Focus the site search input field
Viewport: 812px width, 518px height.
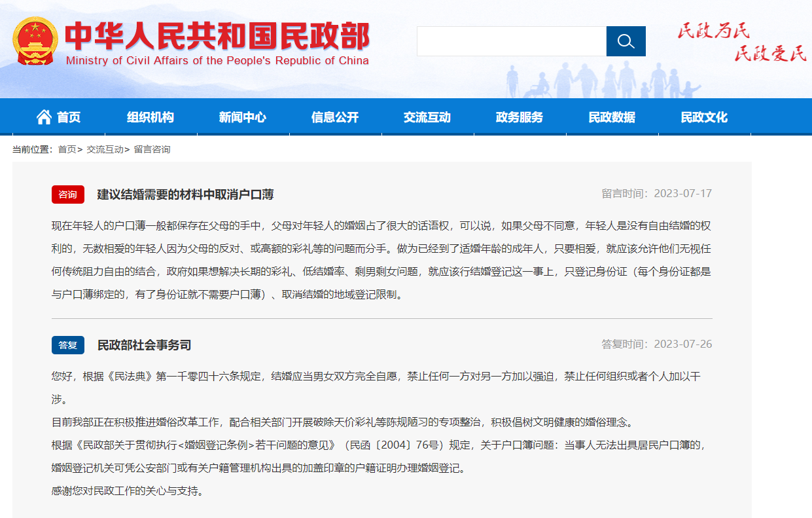click(x=512, y=41)
